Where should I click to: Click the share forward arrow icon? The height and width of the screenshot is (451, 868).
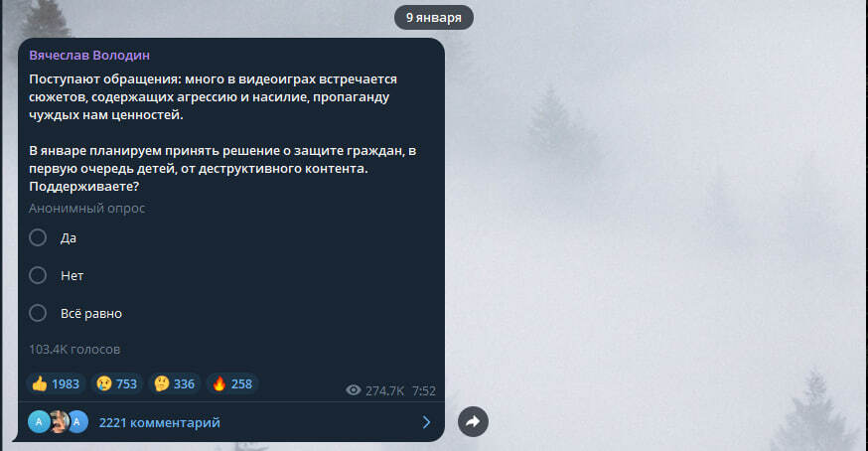(x=473, y=421)
